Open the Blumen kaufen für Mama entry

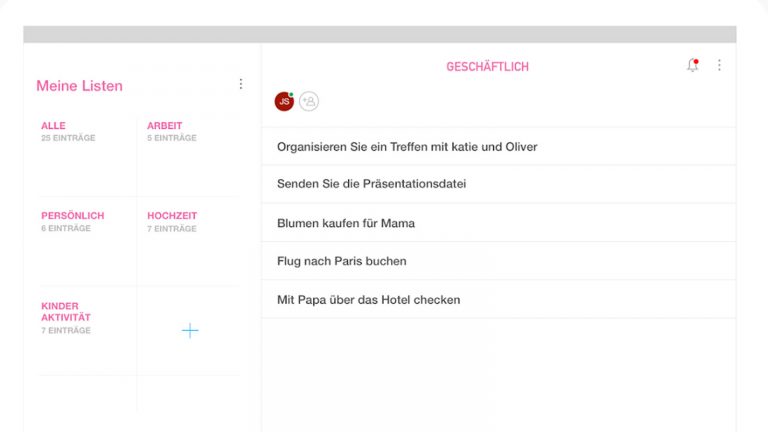(346, 223)
